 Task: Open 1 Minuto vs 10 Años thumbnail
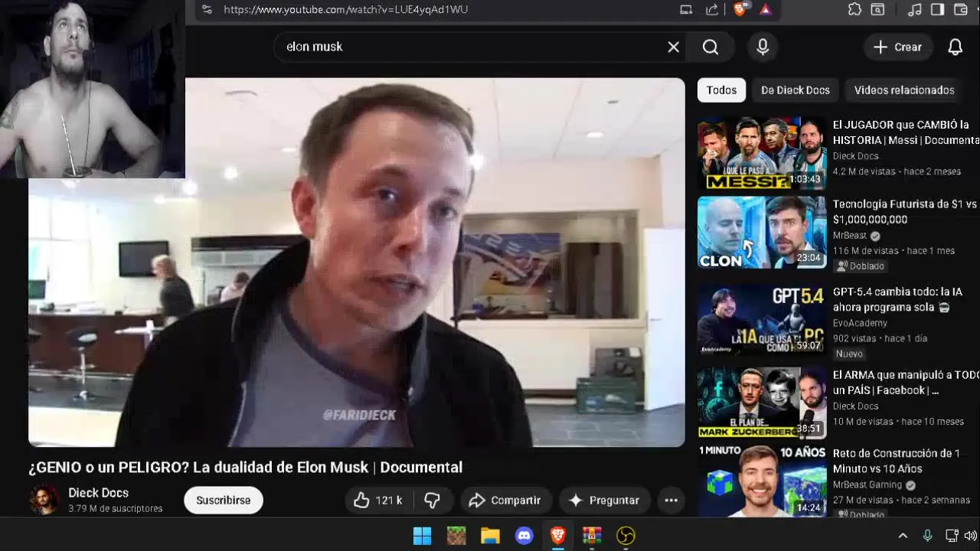tap(762, 481)
